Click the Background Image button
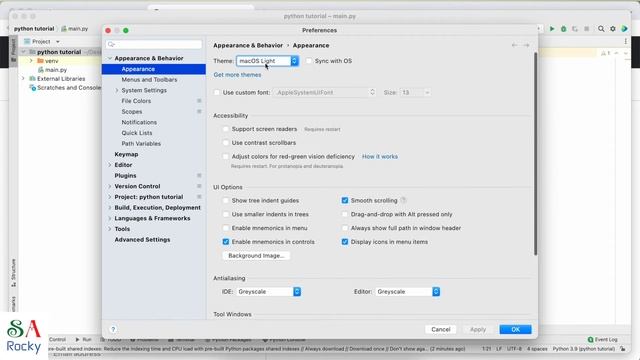640x360 pixels. [256, 256]
